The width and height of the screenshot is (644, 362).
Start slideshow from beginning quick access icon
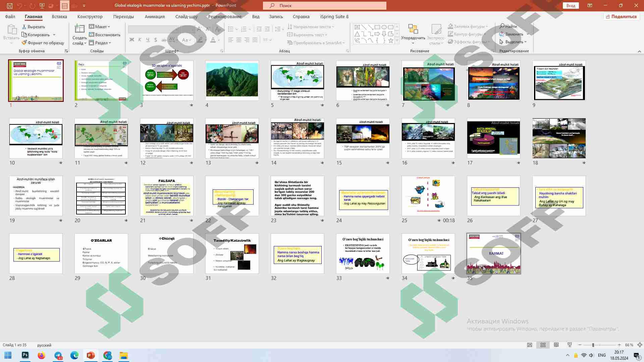pyautogui.click(x=42, y=6)
